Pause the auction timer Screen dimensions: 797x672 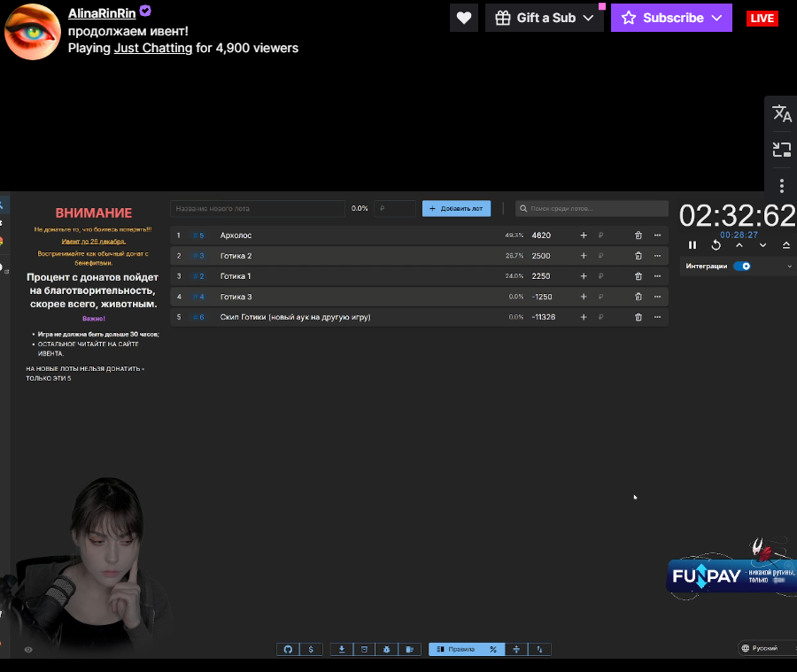(x=693, y=245)
